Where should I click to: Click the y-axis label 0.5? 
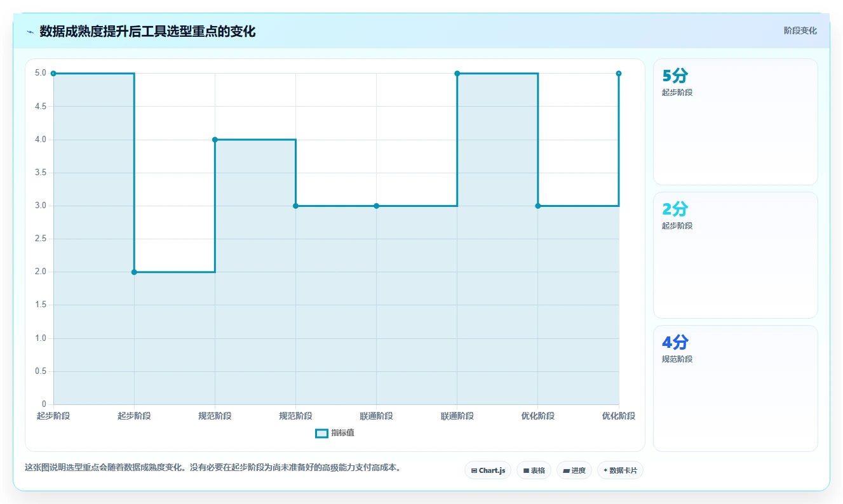(x=41, y=371)
